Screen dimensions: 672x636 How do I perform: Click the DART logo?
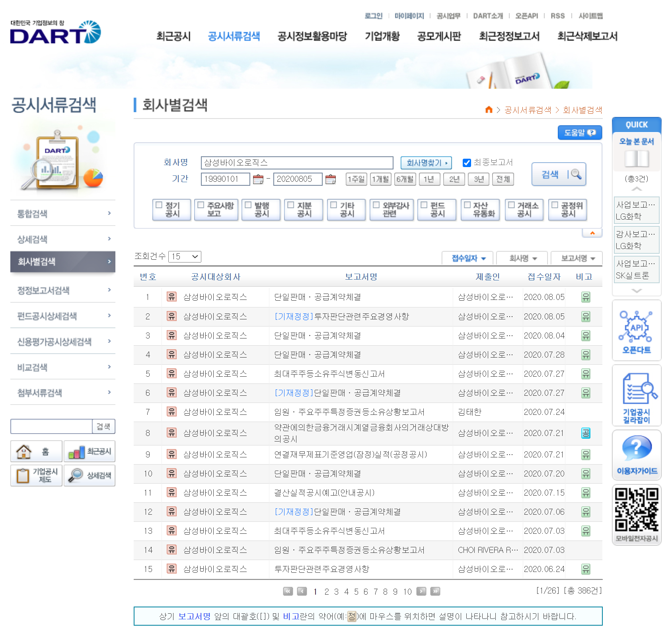click(x=56, y=32)
